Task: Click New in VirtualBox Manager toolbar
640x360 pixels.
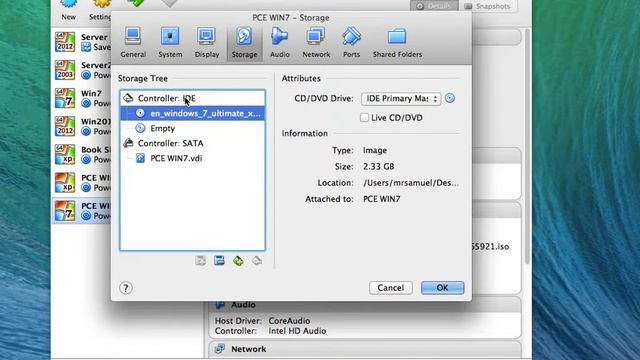Action: point(69,10)
